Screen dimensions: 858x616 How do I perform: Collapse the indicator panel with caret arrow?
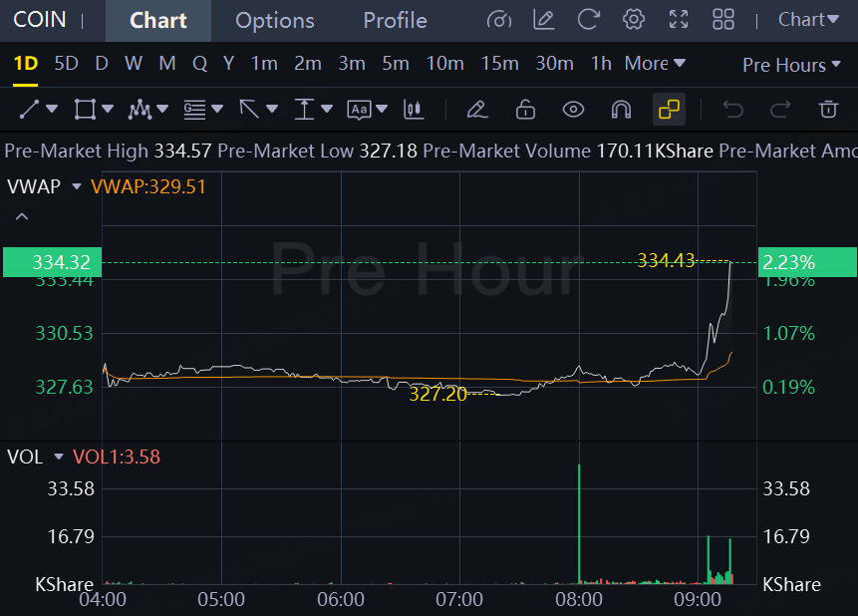coord(21,216)
